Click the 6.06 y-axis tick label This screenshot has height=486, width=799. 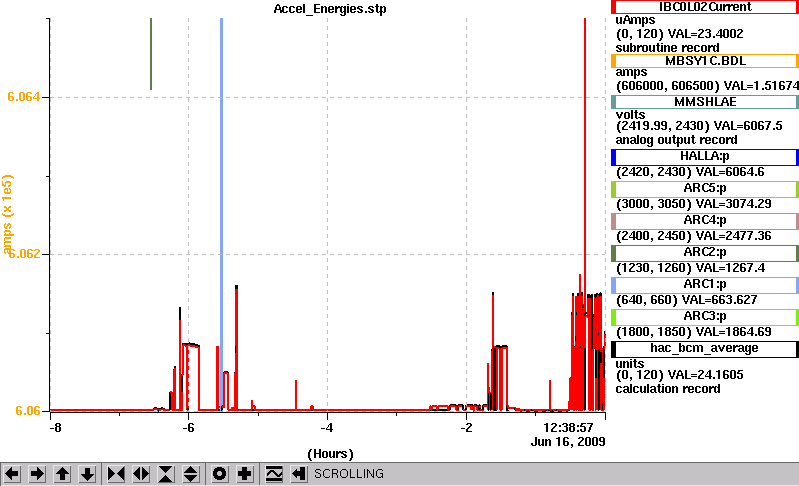click(28, 411)
